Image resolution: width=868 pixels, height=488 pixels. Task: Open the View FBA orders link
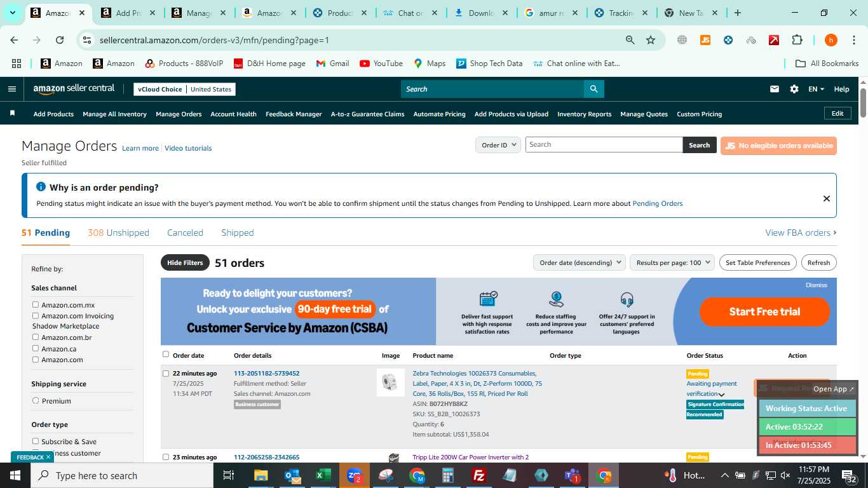(801, 233)
